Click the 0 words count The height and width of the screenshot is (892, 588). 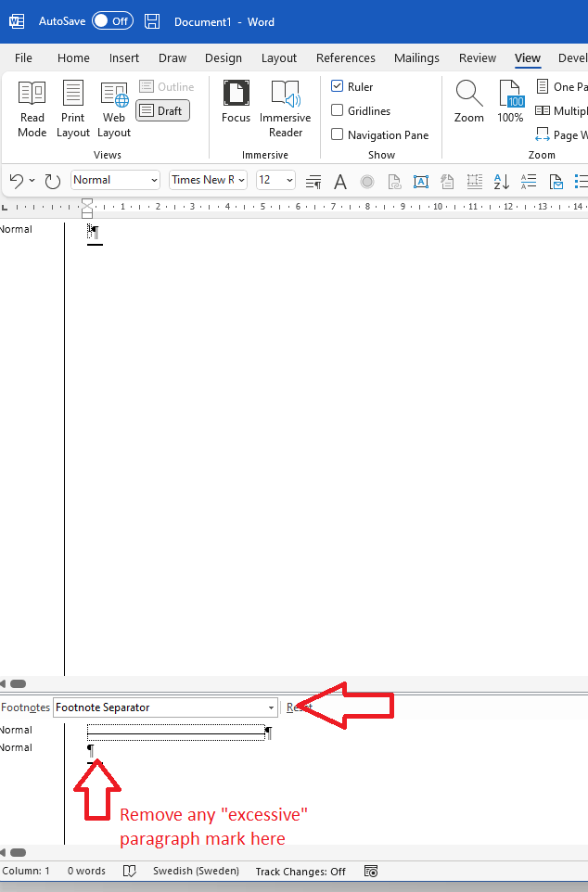click(86, 871)
